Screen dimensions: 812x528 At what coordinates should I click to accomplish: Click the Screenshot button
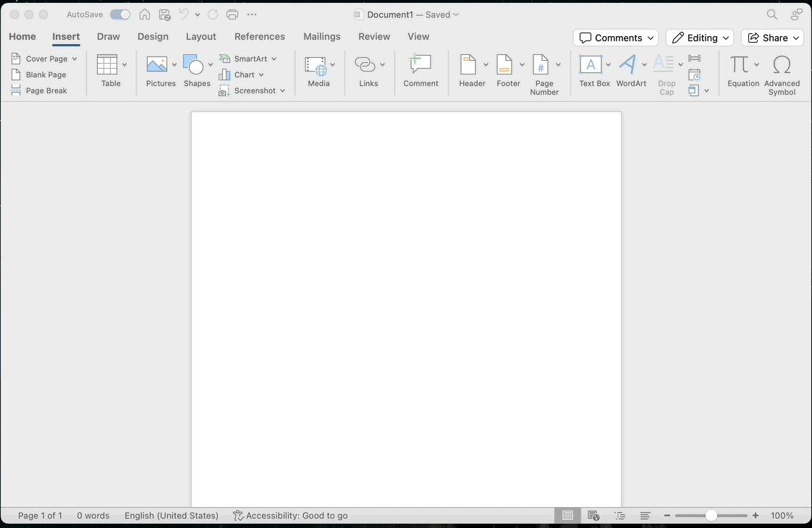pos(247,90)
